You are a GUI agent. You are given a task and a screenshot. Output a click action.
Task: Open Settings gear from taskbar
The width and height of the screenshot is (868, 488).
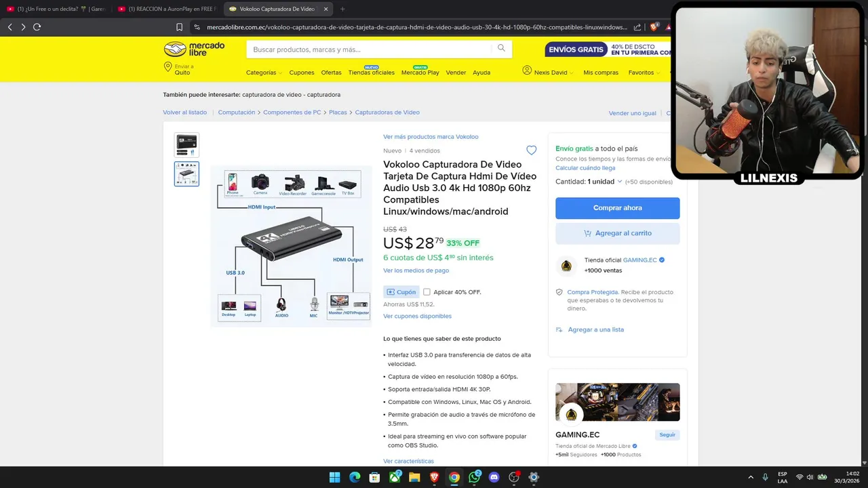(x=534, y=477)
